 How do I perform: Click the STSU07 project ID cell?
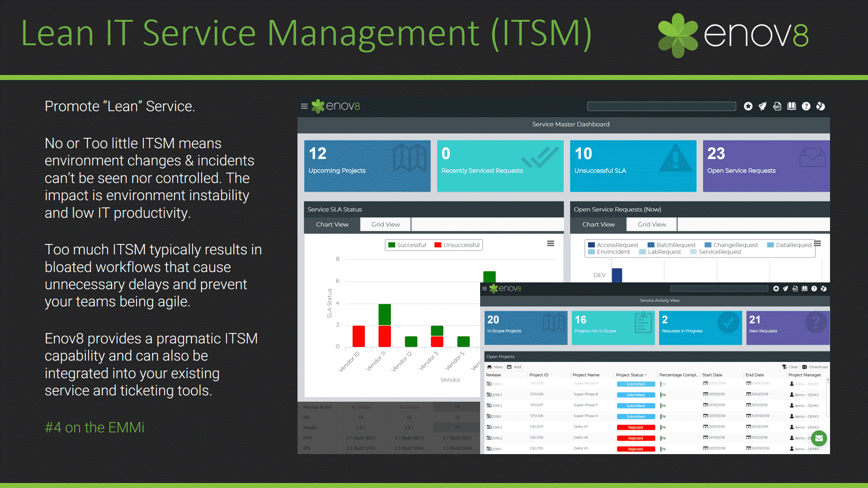tap(537, 405)
